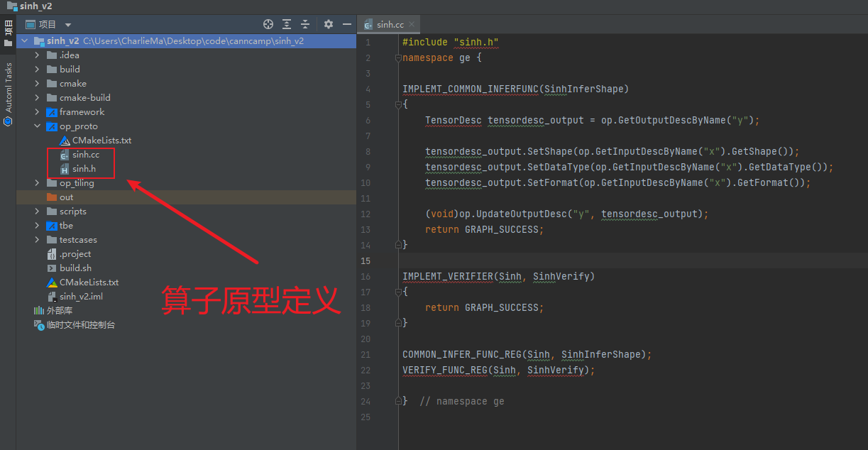
Task: Select sinh_v2.iml file
Action: click(81, 297)
